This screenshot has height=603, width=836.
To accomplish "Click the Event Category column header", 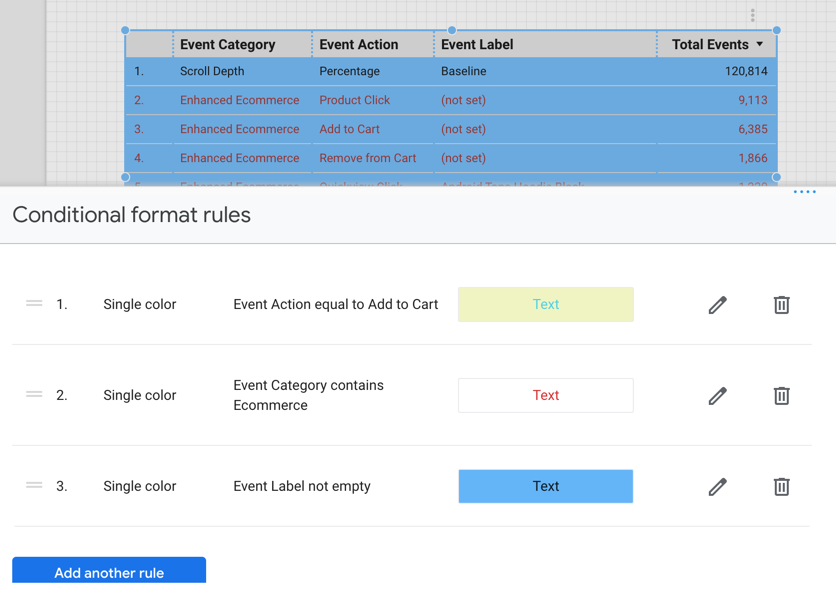I will [x=227, y=44].
